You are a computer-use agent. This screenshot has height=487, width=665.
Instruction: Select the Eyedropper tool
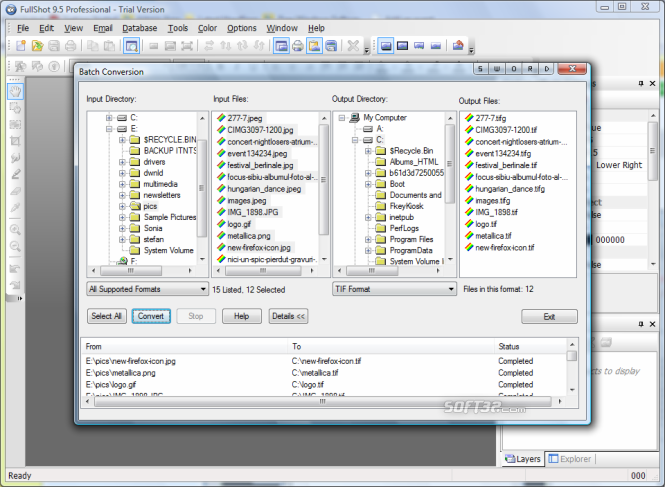(15, 207)
